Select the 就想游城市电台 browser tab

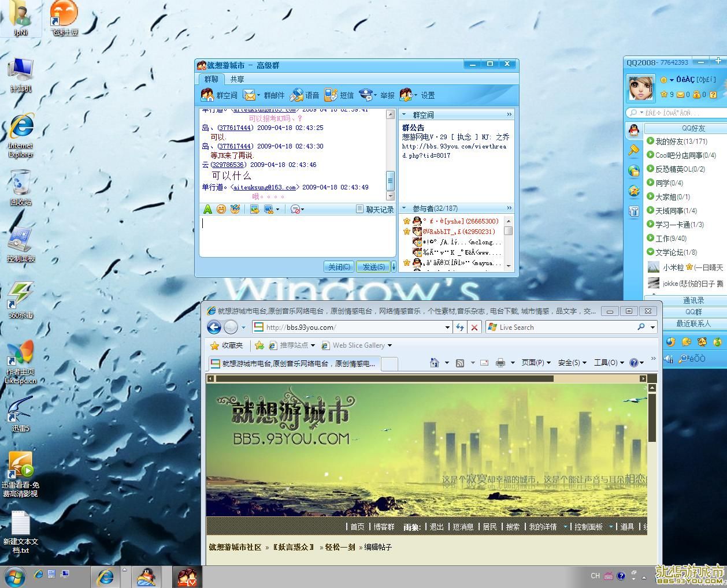click(294, 363)
